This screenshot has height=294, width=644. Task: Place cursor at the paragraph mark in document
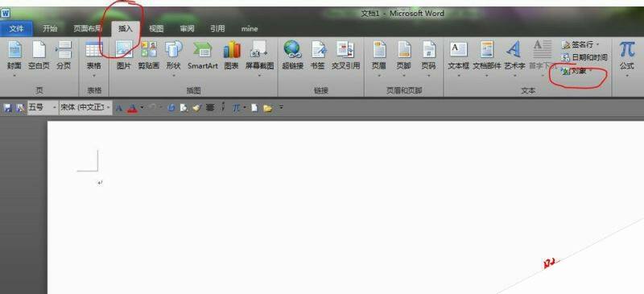[x=100, y=183]
